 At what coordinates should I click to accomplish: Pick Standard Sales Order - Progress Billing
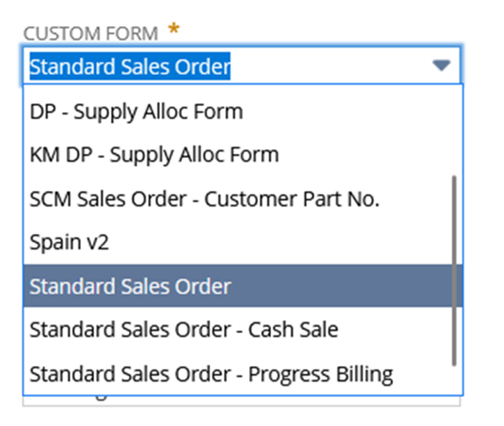click(x=243, y=374)
